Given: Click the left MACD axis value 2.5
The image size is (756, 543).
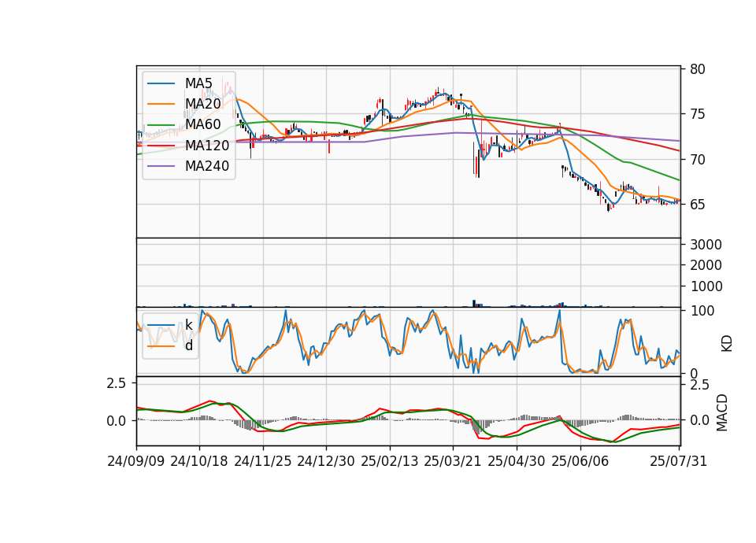Looking at the screenshot, I should pos(117,383).
